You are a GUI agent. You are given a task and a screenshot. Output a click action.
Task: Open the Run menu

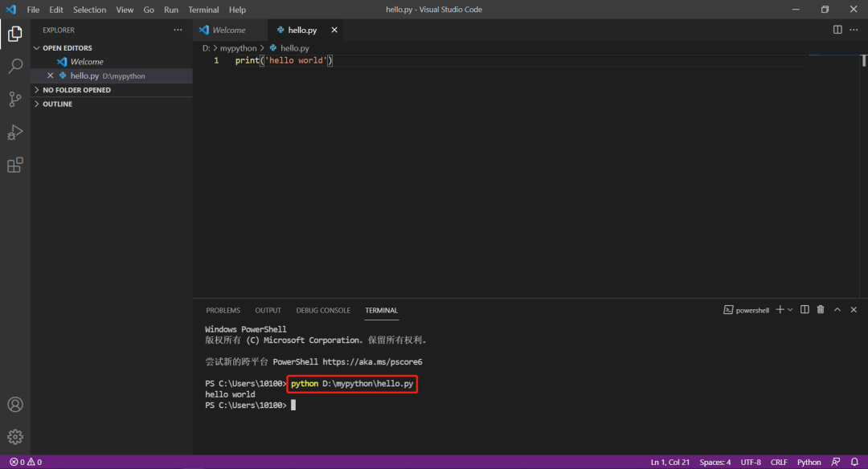[x=171, y=10]
